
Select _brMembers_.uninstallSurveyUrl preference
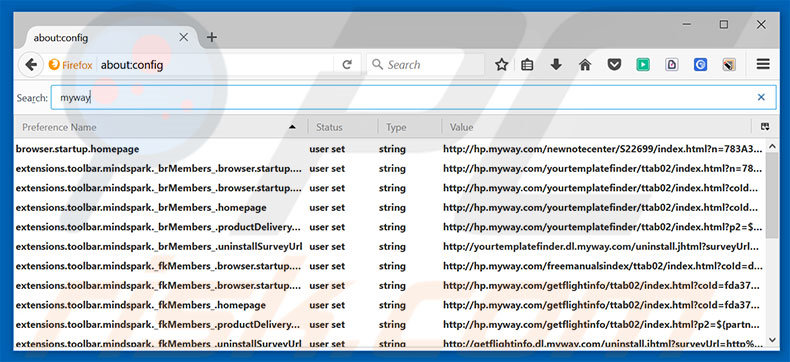(x=389, y=247)
